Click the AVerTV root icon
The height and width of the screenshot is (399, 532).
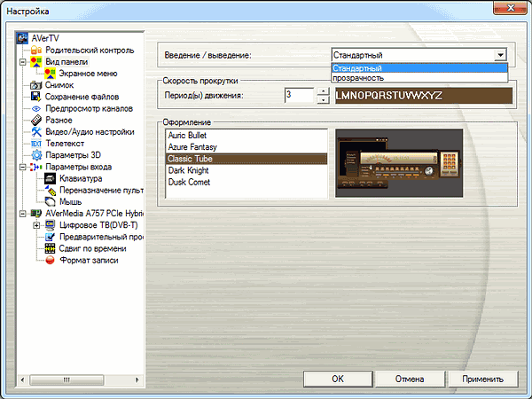22,38
